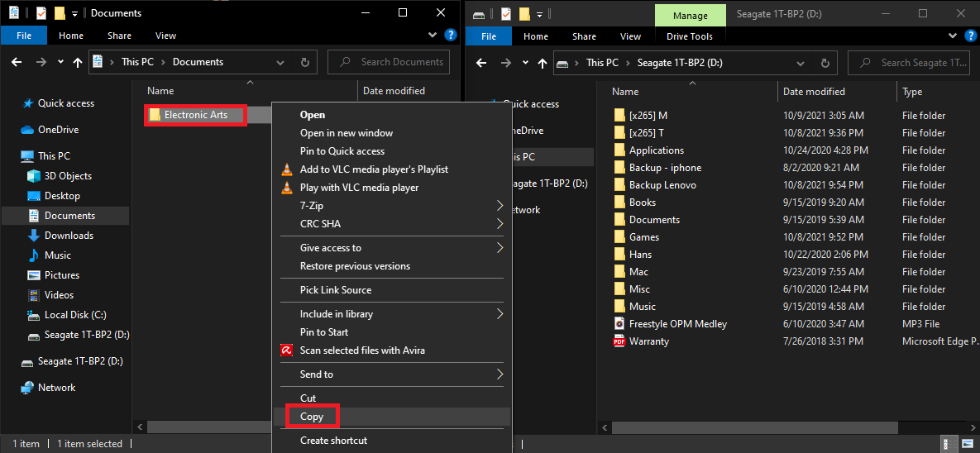This screenshot has width=980, height=453.
Task: Click the Local Disk (C:) drive icon
Action: (34, 315)
